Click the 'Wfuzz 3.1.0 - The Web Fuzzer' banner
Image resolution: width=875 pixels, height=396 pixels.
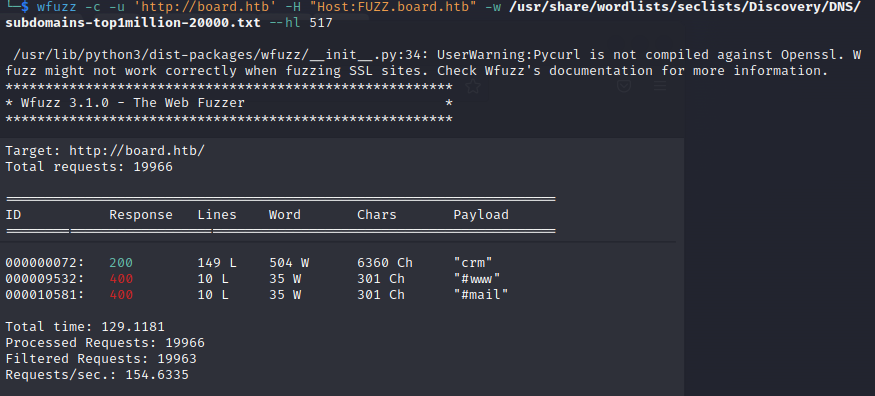click(133, 103)
